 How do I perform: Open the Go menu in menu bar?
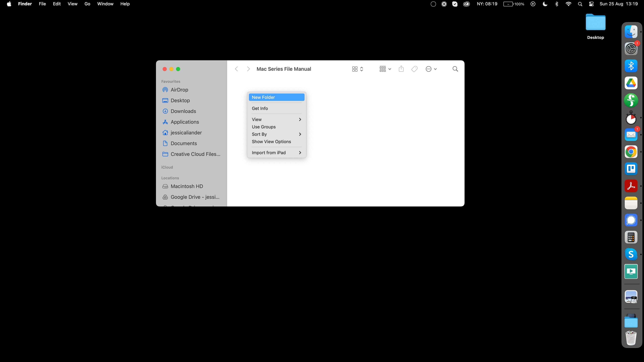coord(87,4)
